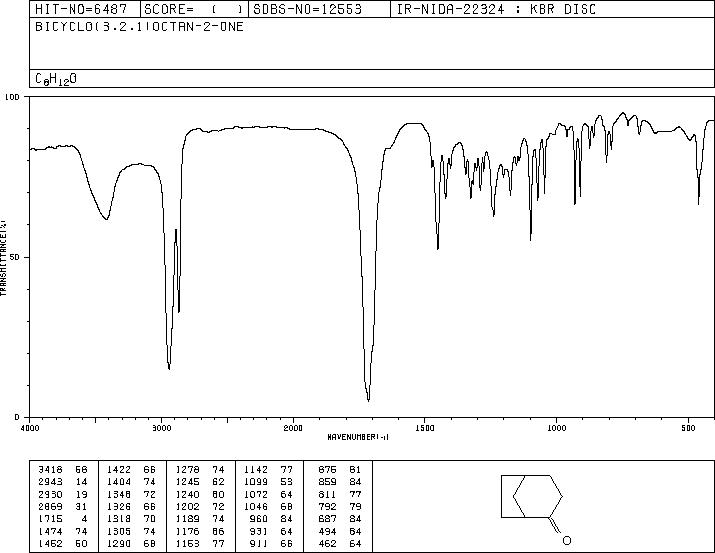Screen dimensions: 715x553
Task: Click the 50 label on the y-axis
Action: (15, 257)
